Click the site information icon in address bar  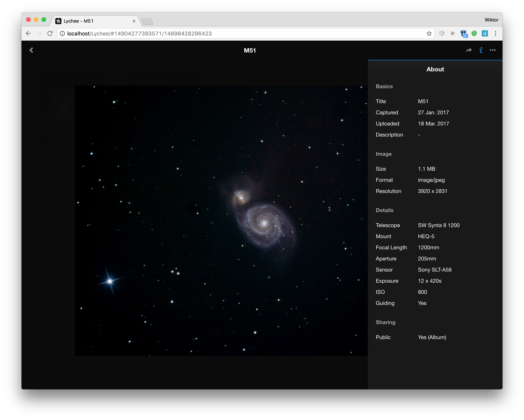tap(62, 34)
